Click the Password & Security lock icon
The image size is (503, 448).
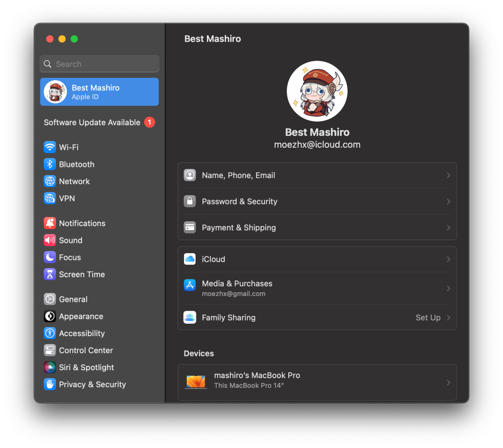[x=190, y=201]
